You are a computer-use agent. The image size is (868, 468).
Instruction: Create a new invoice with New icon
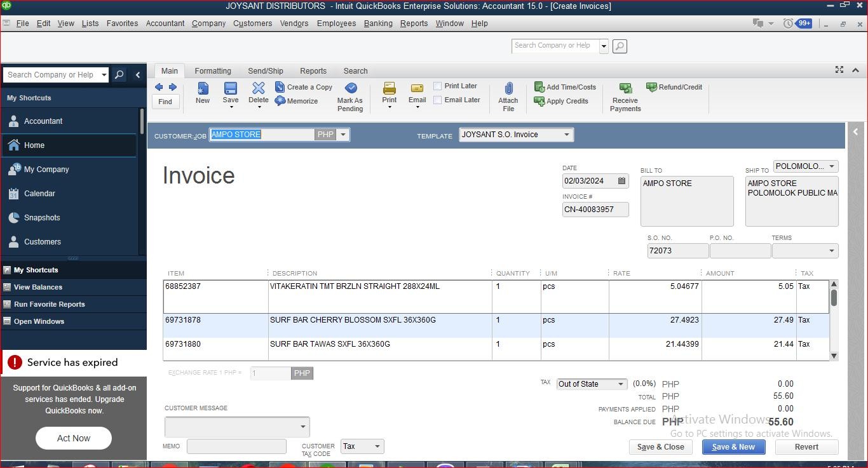coord(203,93)
